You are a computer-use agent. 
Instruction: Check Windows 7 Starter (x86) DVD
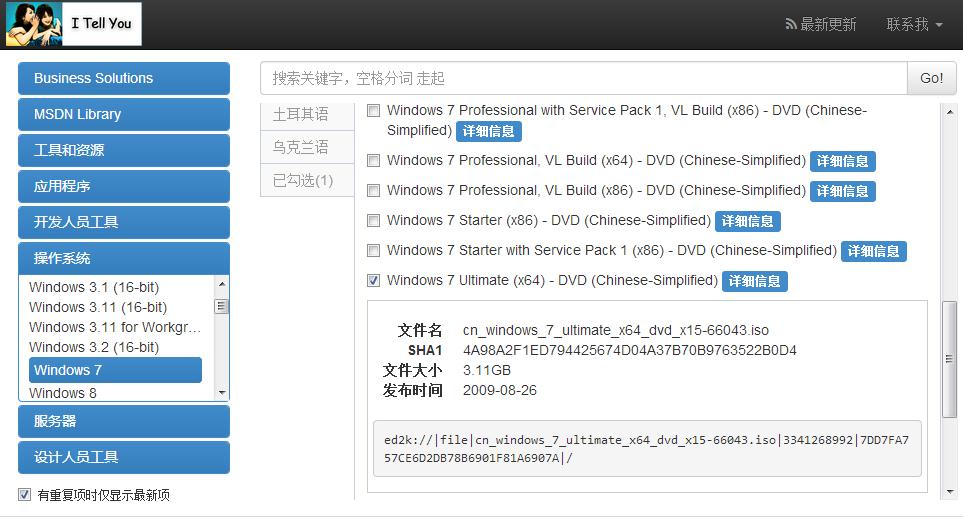click(373, 220)
